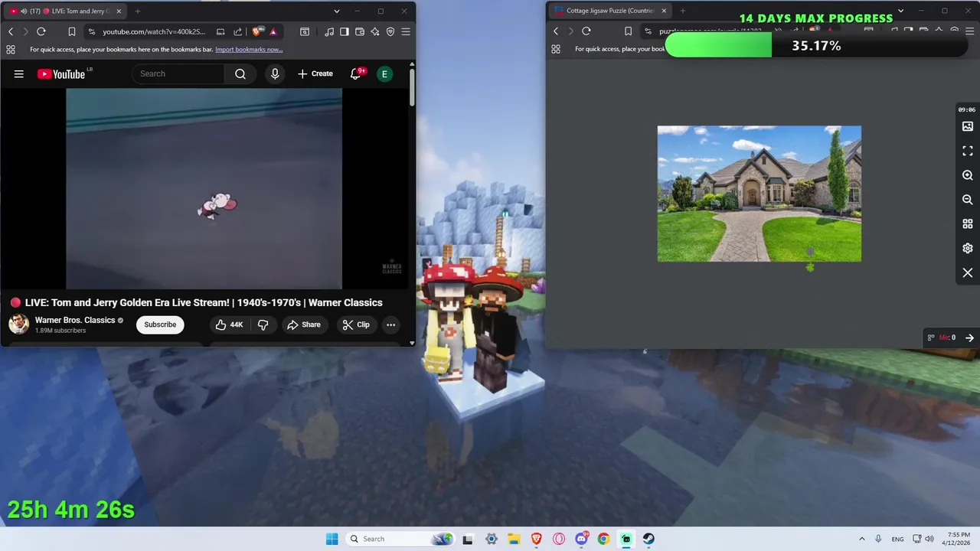980x551 pixels.
Task: Open a new tab in puzzle window
Action: [x=683, y=11]
